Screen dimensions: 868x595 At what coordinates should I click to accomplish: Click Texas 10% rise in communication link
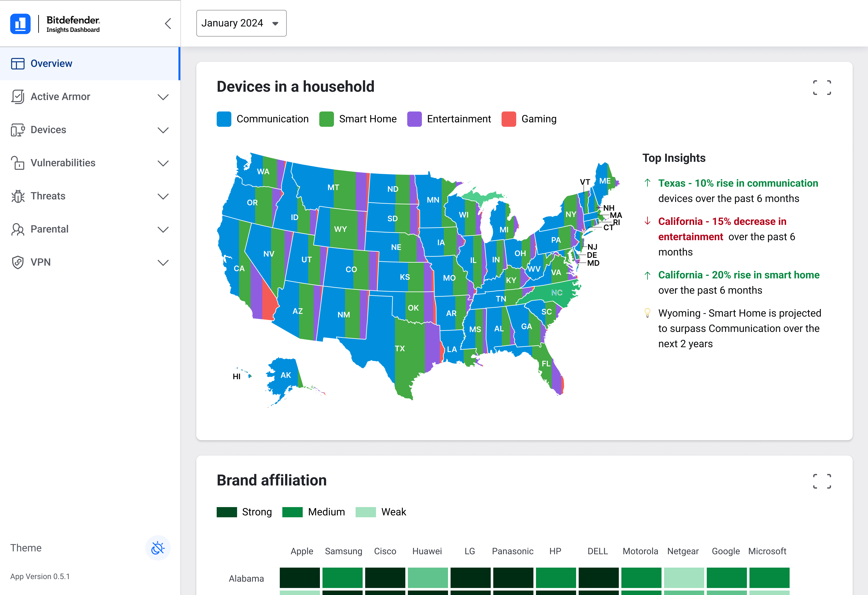(738, 183)
